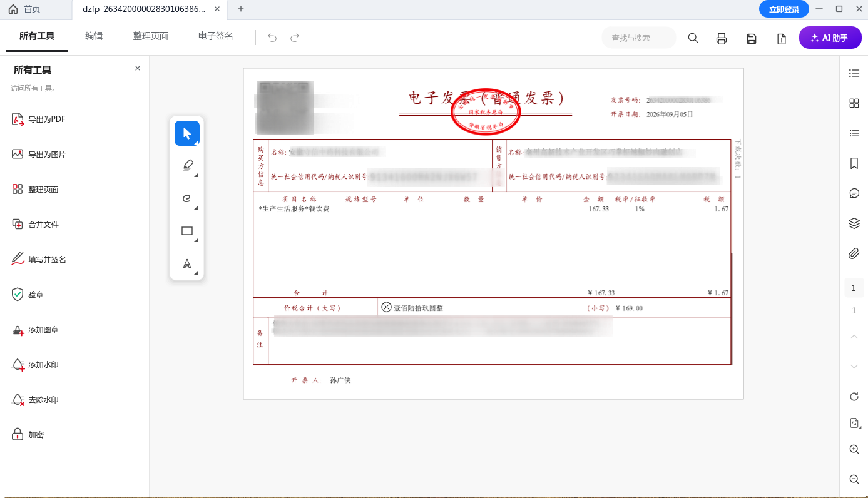Save the file with the floppy disk icon

point(752,38)
